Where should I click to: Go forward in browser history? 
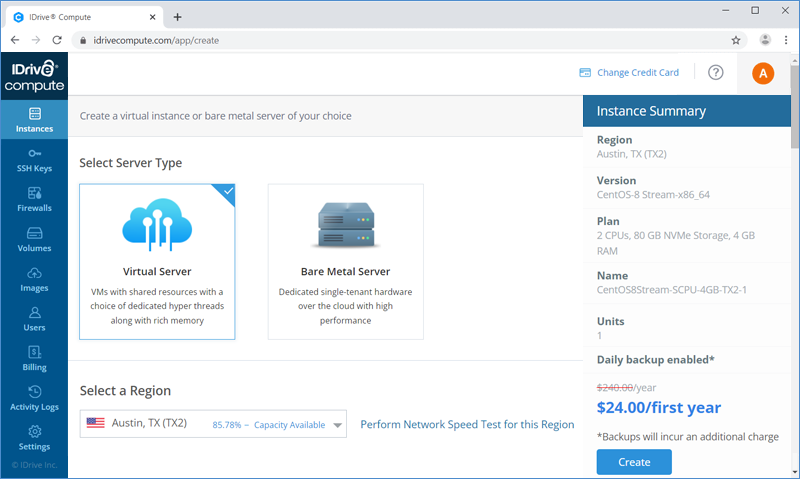(36, 40)
